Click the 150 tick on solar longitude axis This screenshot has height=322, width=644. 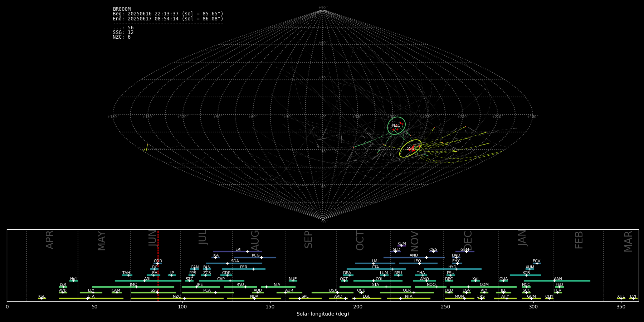click(x=270, y=307)
